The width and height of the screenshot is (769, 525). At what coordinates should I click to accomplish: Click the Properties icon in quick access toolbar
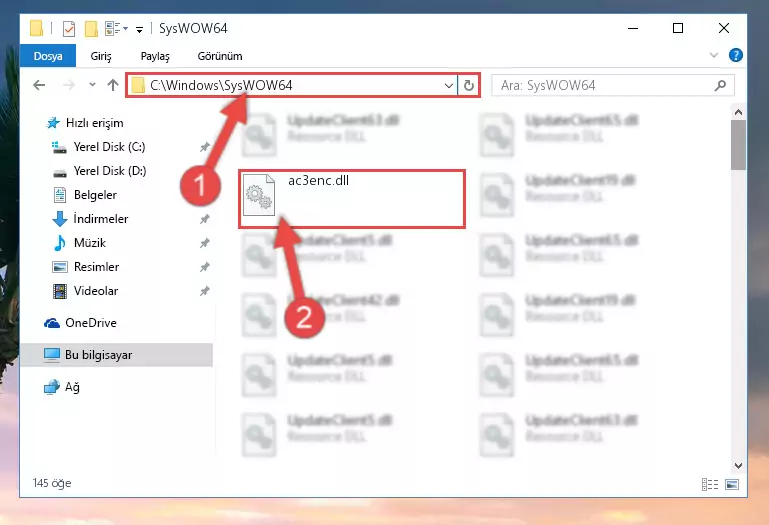tap(69, 29)
